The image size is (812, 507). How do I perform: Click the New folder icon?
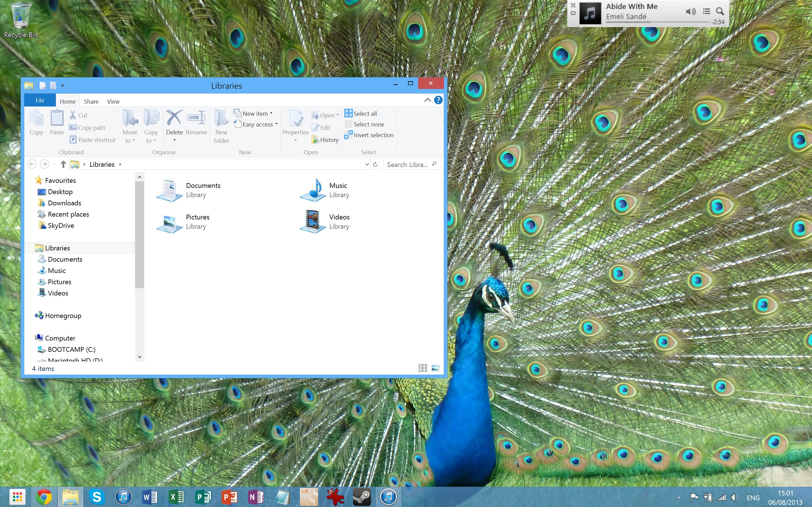pos(221,119)
